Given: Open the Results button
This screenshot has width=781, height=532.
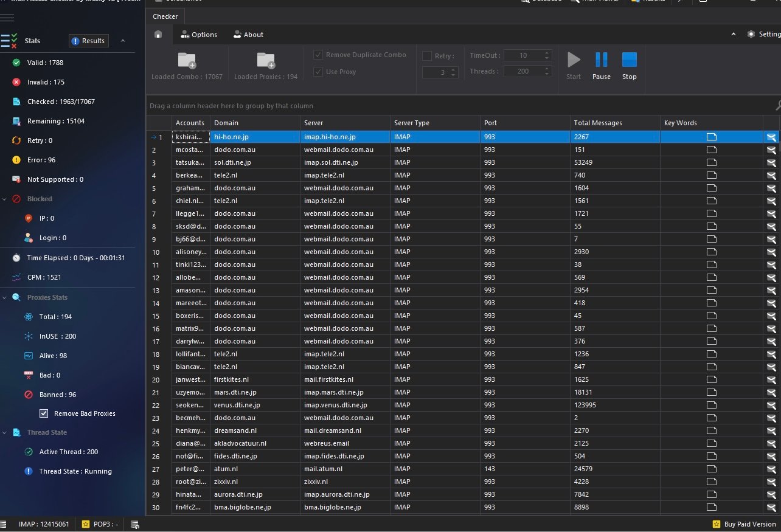Looking at the screenshot, I should pos(88,41).
